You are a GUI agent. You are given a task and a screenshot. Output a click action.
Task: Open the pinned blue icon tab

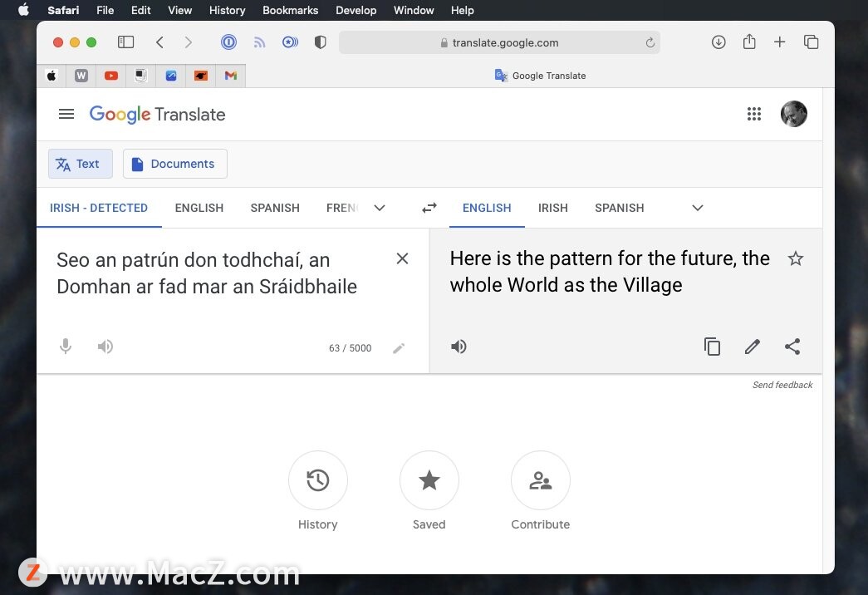point(171,76)
